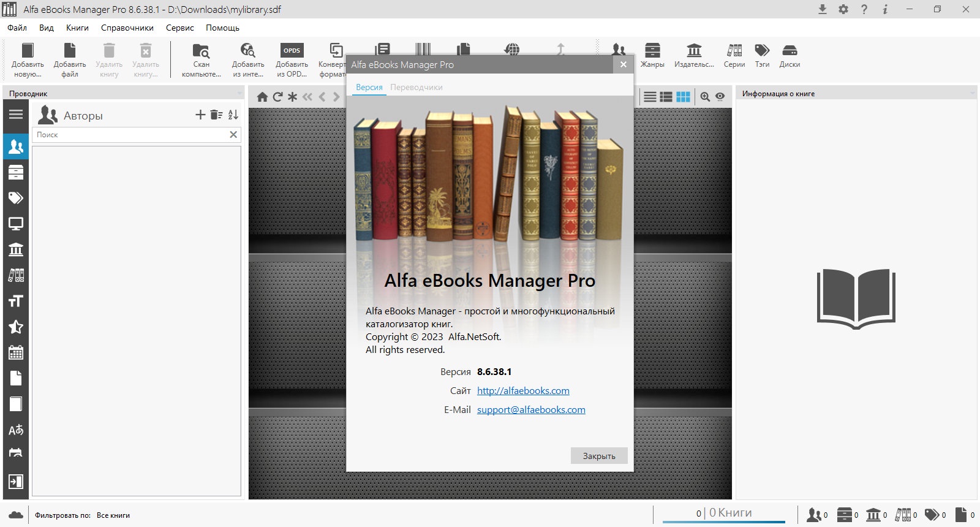Select the tags icon in sidebar
The width and height of the screenshot is (980, 527).
click(16, 198)
